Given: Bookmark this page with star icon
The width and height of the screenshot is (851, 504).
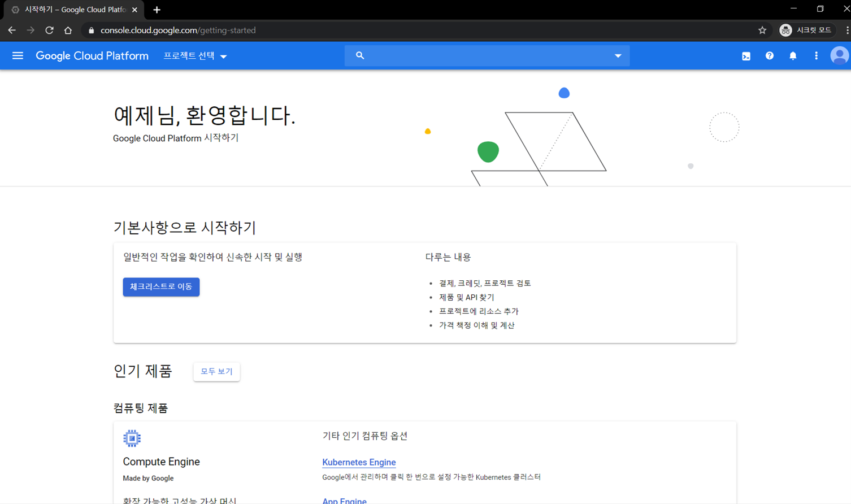Looking at the screenshot, I should point(762,30).
